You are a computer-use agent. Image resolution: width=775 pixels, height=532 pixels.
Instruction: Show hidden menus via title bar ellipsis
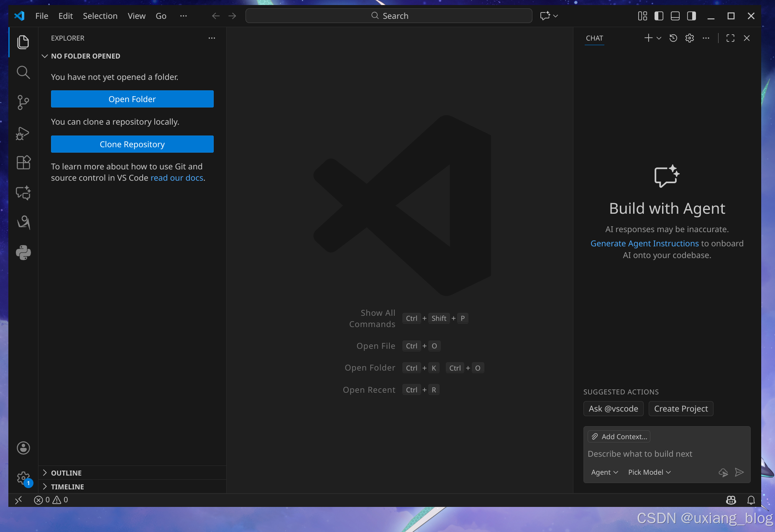point(183,16)
